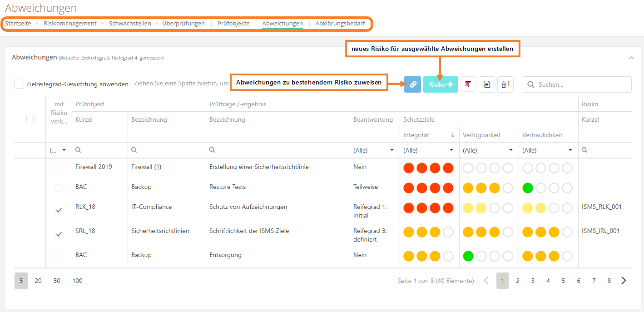
Task: Click the link icon to assign deviations to risk
Action: pos(412,84)
